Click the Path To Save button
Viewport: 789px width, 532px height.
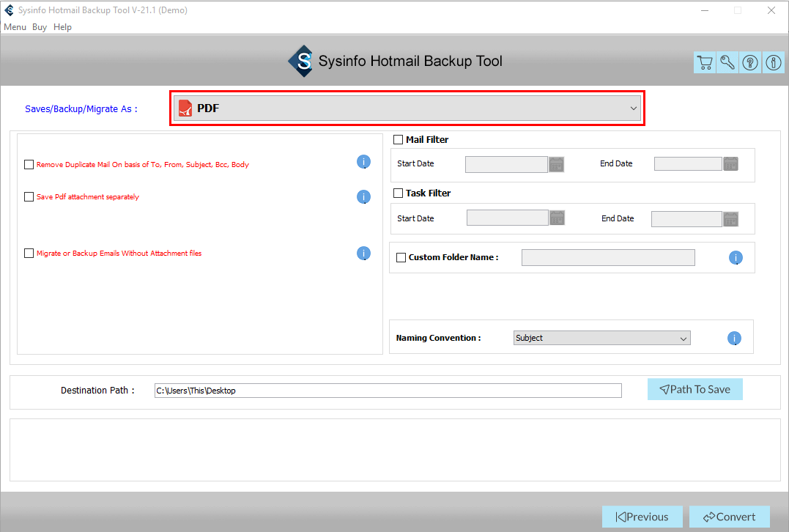click(x=695, y=390)
